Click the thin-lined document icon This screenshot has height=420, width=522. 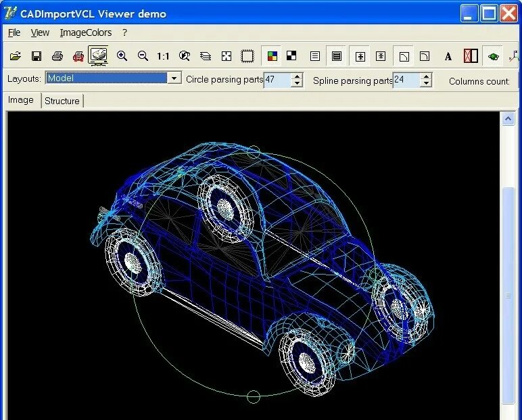[x=315, y=56]
